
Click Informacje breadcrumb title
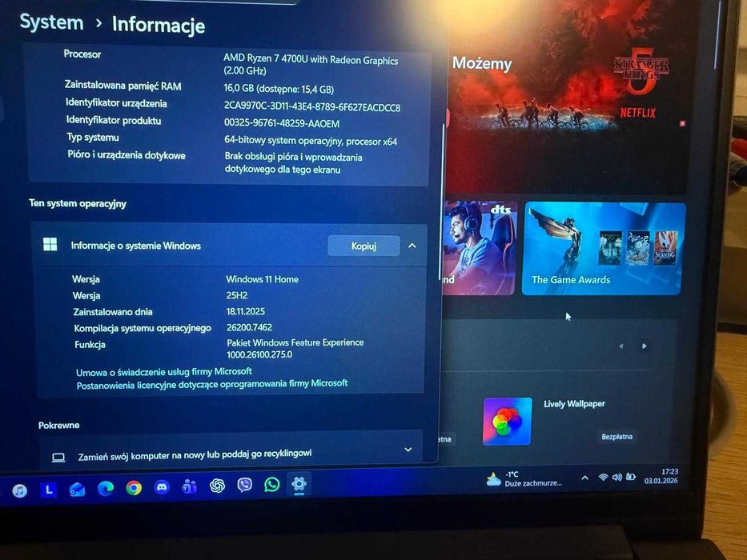pyautogui.click(x=159, y=25)
